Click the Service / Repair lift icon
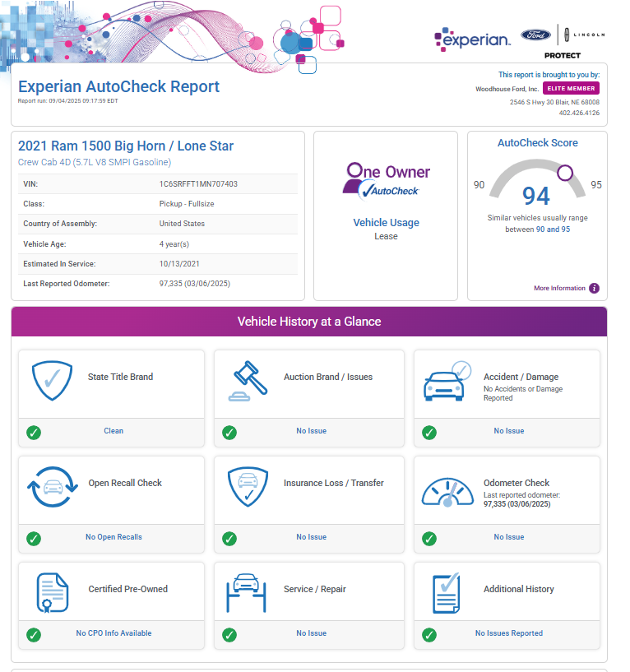630x672 pixels. coord(249,593)
